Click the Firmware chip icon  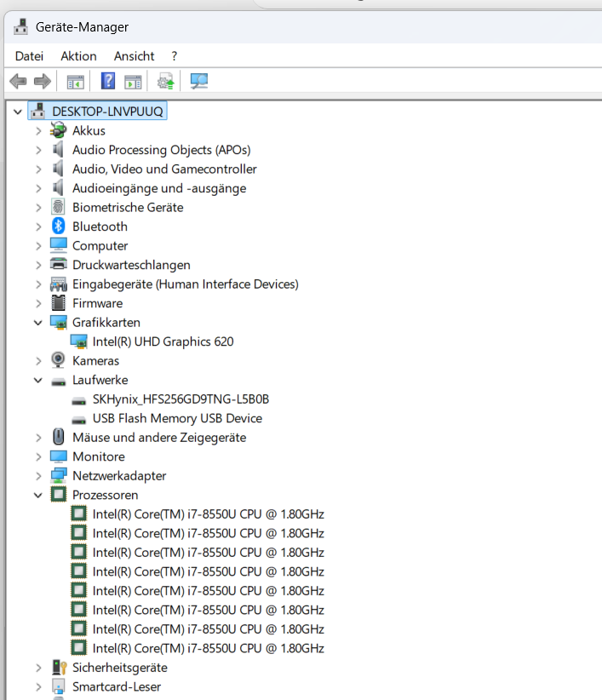coord(59,303)
